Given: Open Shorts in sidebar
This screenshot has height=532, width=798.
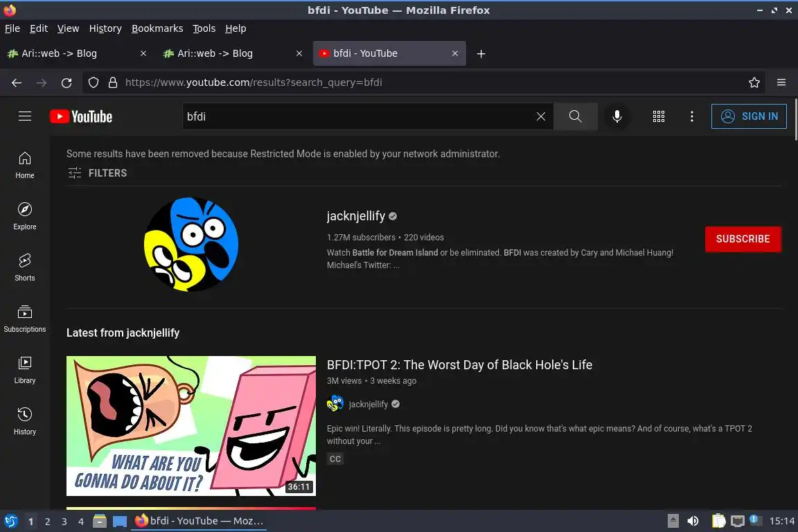Looking at the screenshot, I should point(24,268).
